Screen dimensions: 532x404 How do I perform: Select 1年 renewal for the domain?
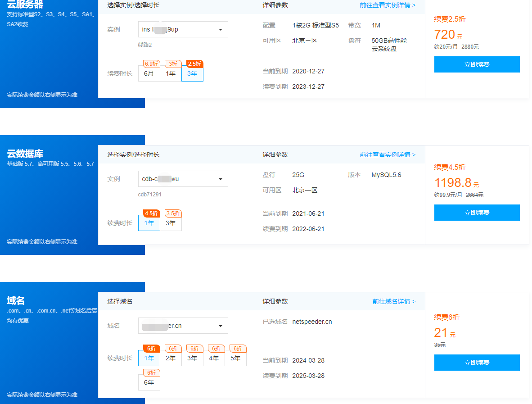coord(149,358)
